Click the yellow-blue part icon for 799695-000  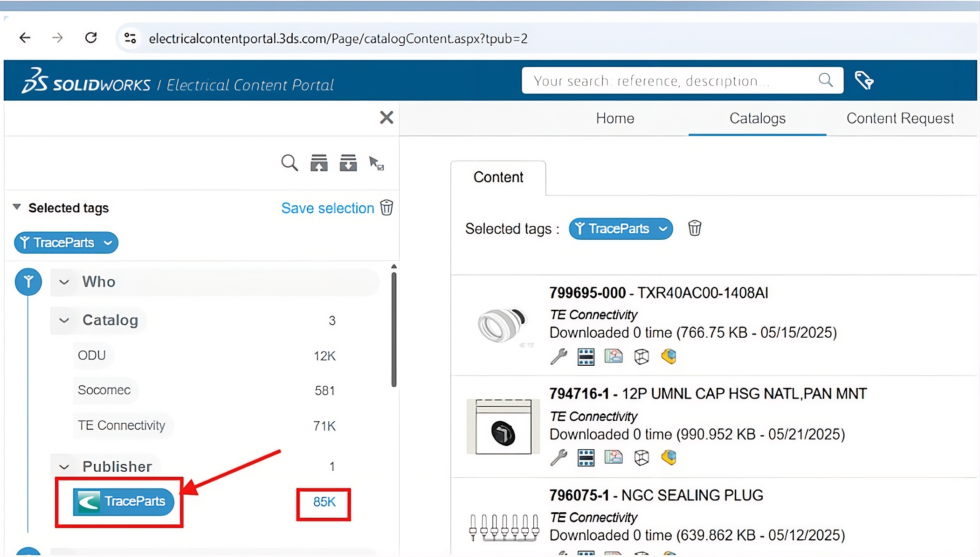[x=669, y=356]
